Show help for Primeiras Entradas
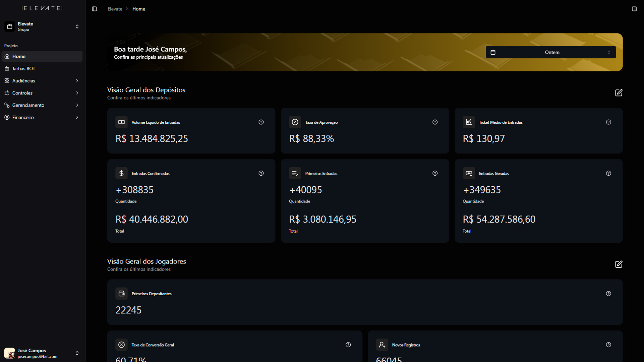644x362 pixels. (435, 173)
